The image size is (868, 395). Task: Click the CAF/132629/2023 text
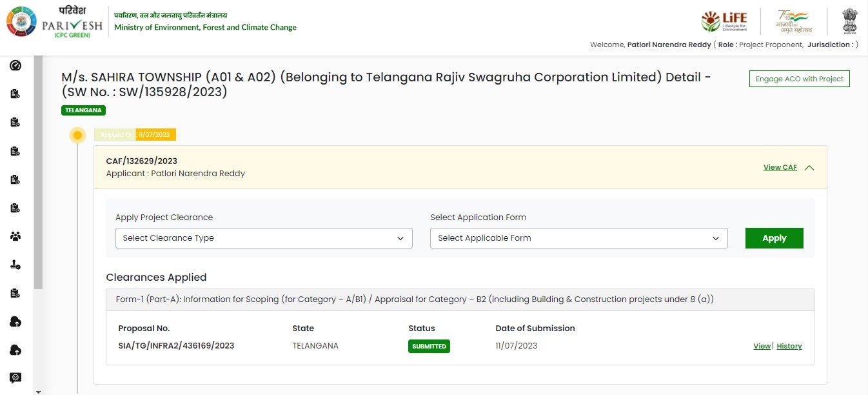coord(141,161)
